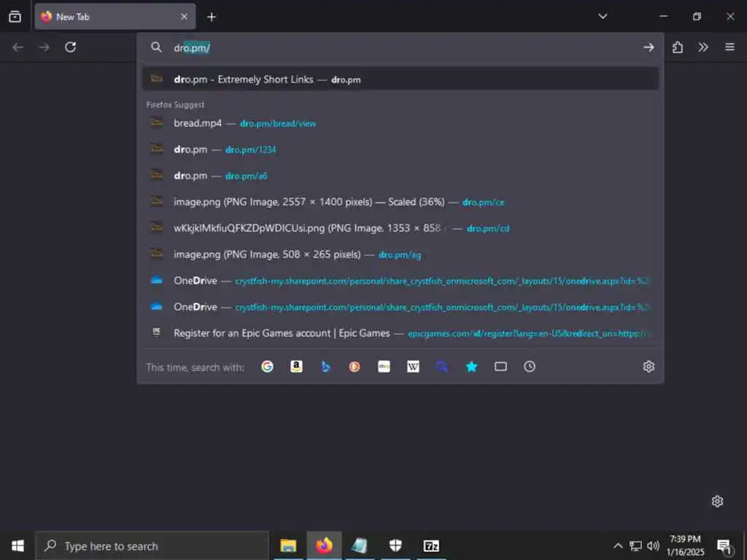Screen dimensions: 747x560
Task: Open 7-Zip from the taskbar
Action: (x=431, y=545)
